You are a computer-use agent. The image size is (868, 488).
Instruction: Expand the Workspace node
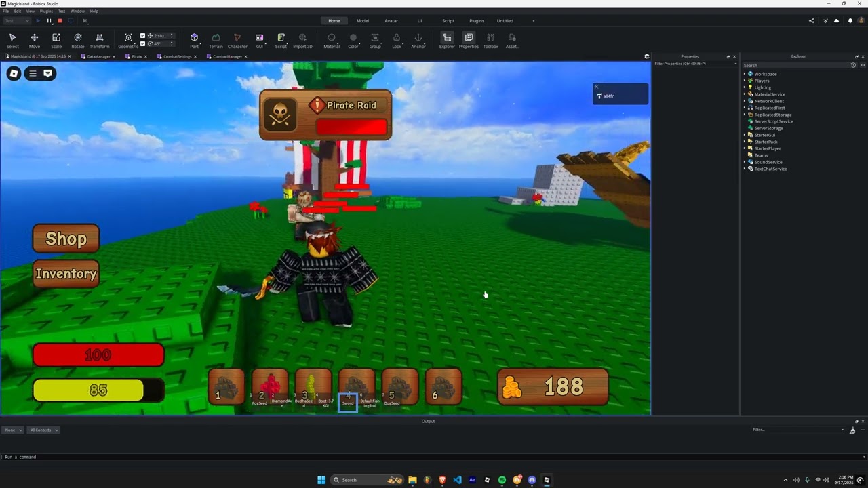(745, 74)
